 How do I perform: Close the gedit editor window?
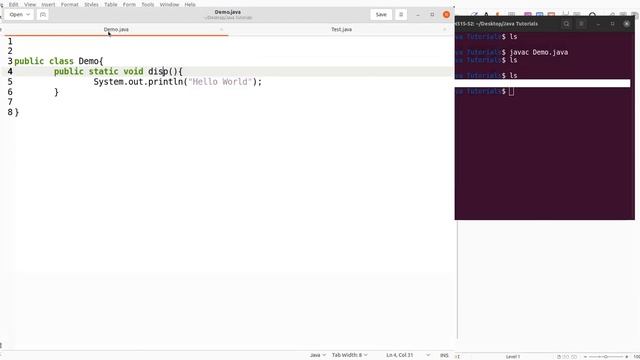point(447,15)
